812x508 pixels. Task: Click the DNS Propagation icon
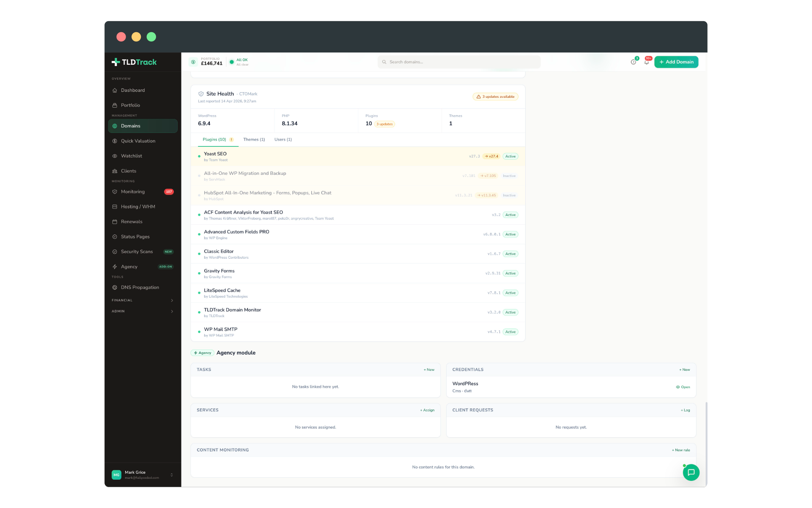(x=115, y=287)
